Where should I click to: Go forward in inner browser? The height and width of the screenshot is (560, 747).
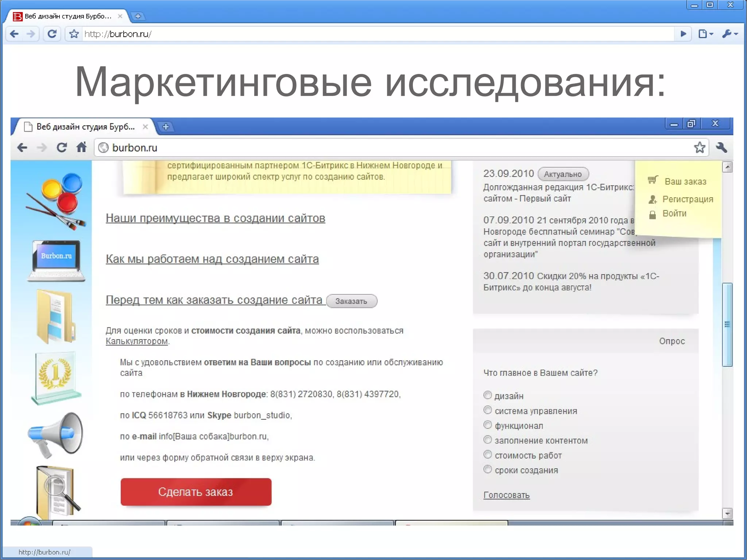pos(42,147)
